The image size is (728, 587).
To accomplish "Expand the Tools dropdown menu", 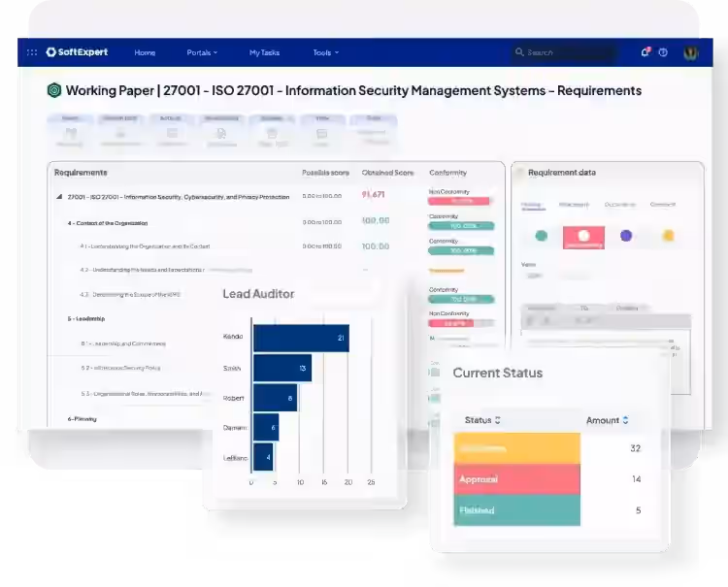I will (x=325, y=53).
